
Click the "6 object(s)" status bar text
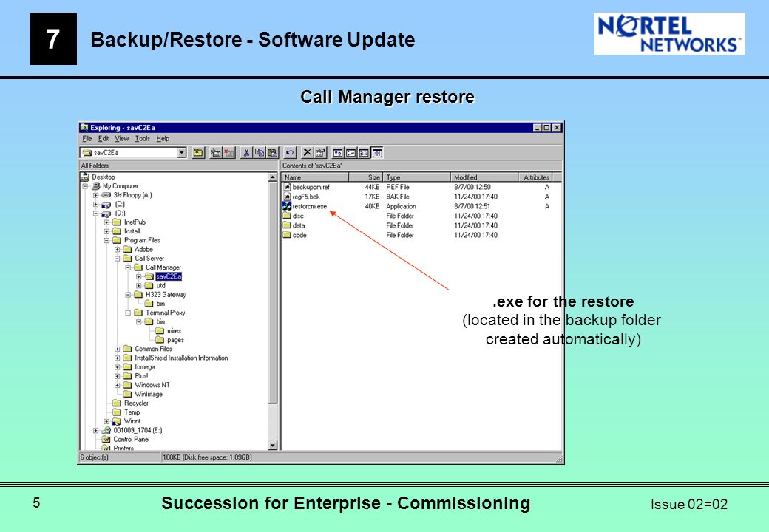pos(95,457)
